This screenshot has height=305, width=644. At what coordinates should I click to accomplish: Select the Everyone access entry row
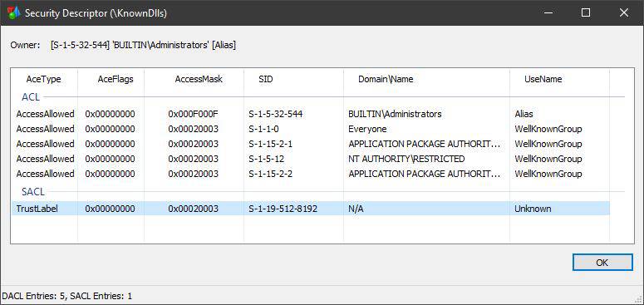click(x=311, y=129)
